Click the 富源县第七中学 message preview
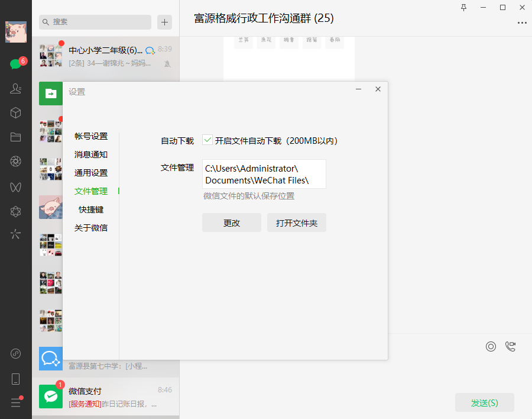 coord(108,366)
